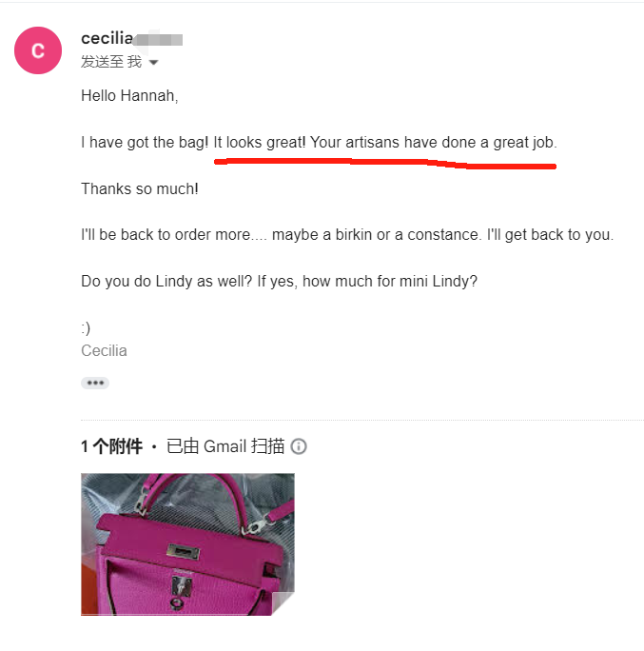
Task: Click the gray "Cecilia" signature text
Action: (x=104, y=351)
